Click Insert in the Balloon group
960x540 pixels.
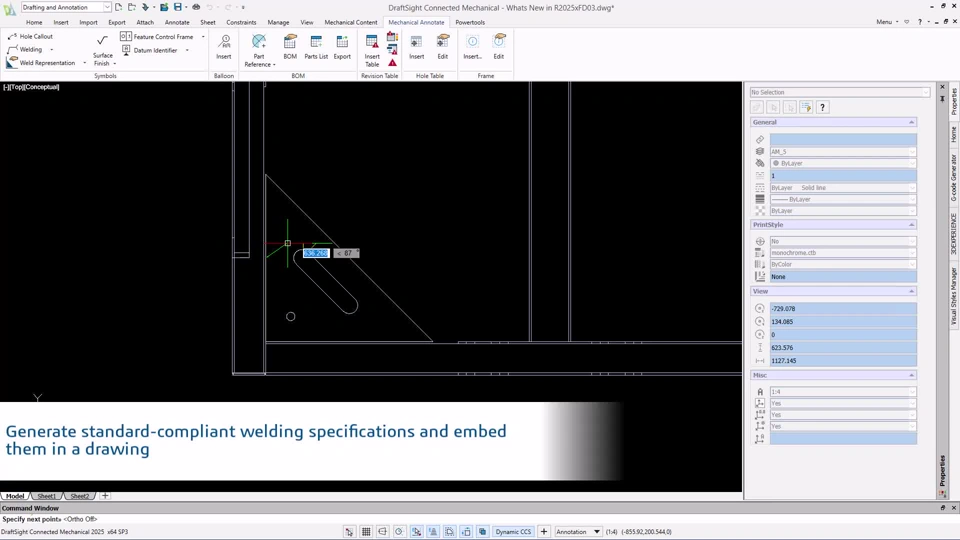(x=223, y=47)
